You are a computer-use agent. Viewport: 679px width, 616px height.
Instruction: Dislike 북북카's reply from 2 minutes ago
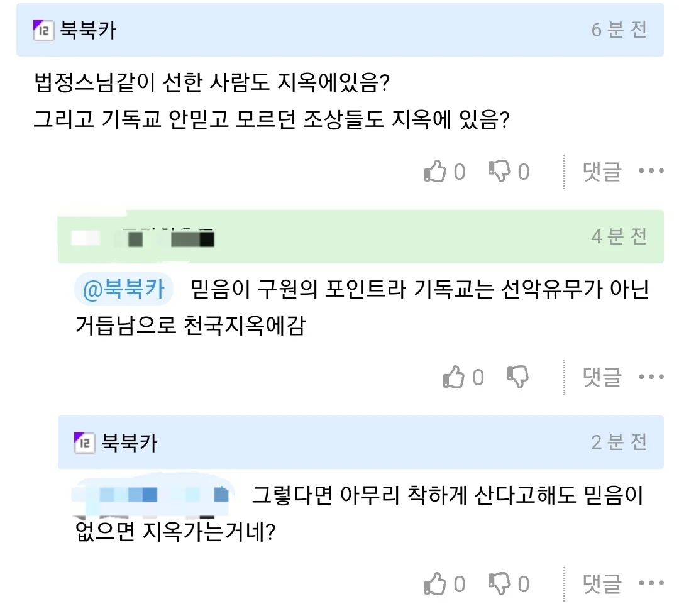(x=499, y=583)
